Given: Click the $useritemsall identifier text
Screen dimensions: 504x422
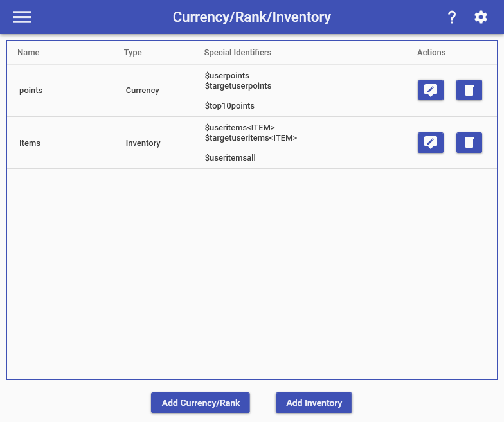Looking at the screenshot, I should pos(230,158).
